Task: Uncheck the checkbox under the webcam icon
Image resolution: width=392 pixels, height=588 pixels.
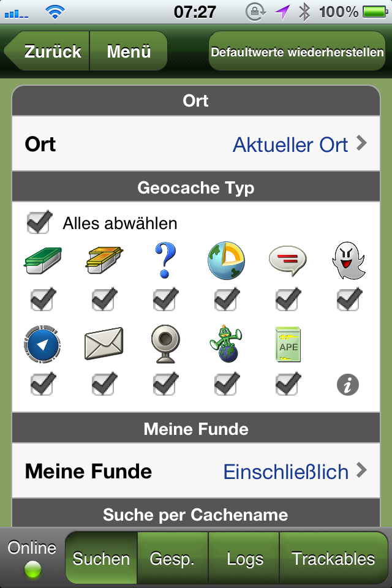Action: pyautogui.click(x=165, y=383)
